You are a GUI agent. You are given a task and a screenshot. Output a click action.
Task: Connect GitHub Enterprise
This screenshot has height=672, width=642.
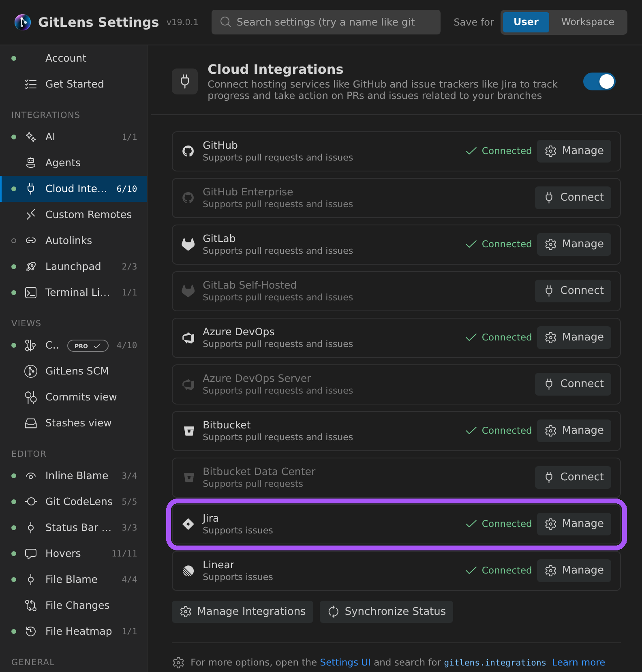click(x=573, y=198)
